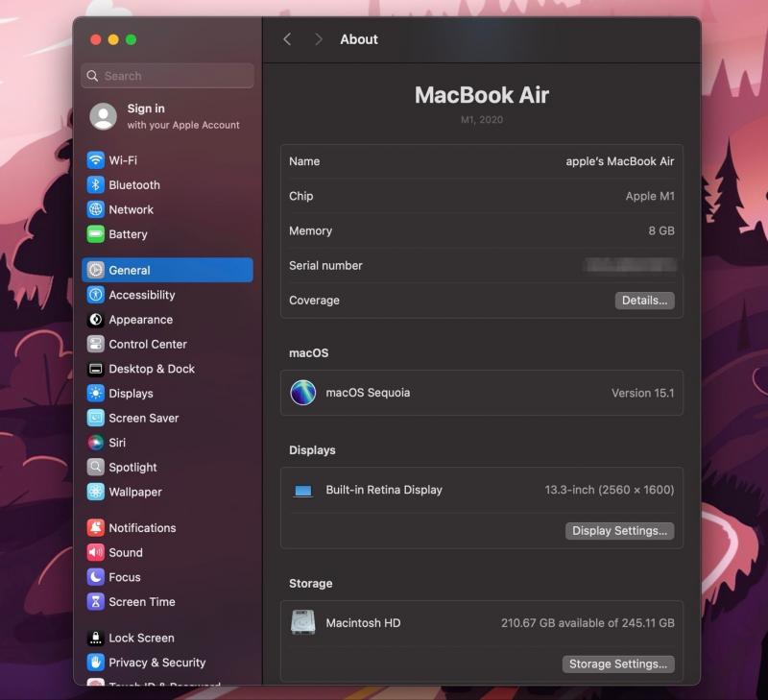Open Display Settings
The width and height of the screenshot is (768, 700).
(x=619, y=531)
